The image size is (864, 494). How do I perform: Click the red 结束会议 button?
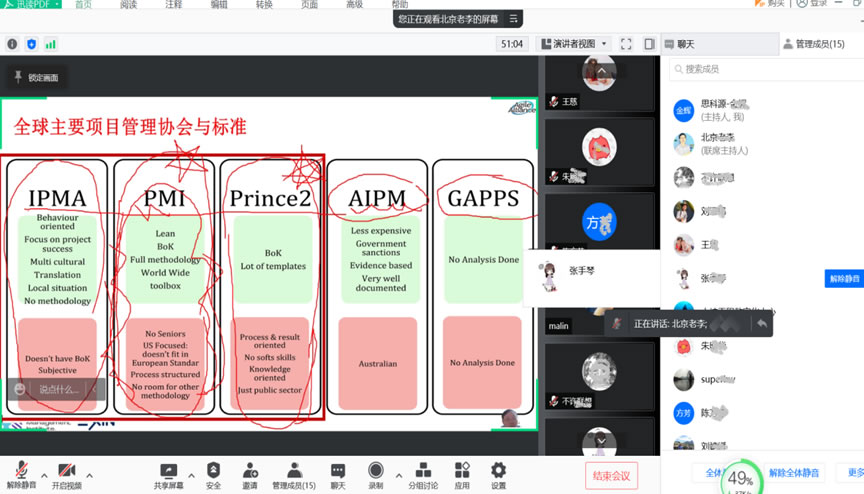point(612,476)
